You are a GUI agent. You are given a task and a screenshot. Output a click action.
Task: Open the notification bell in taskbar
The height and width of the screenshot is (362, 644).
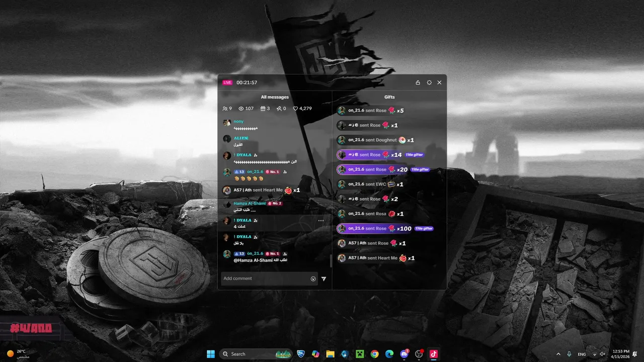635,354
